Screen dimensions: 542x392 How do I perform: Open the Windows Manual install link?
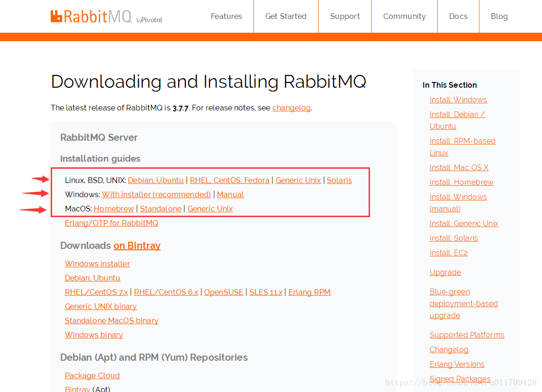230,194
